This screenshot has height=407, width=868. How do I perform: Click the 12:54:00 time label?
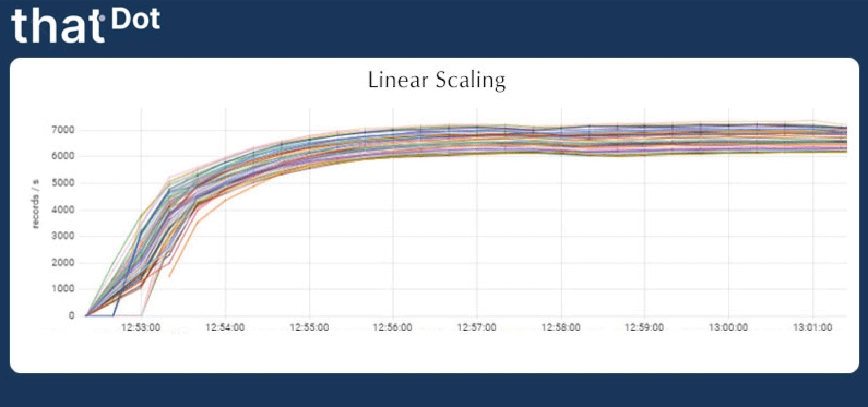point(225,327)
